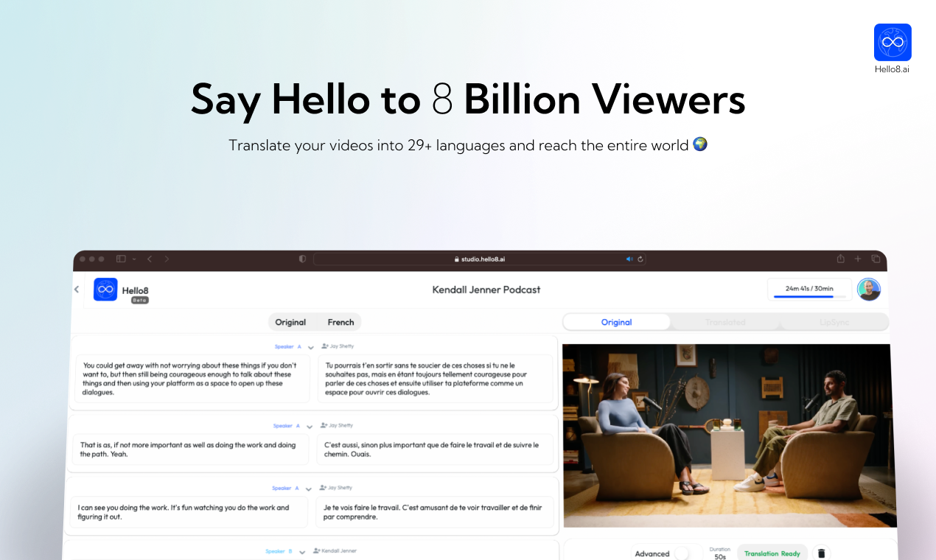
Task: Expand the first Speaker A dropdown
Action: click(310, 346)
